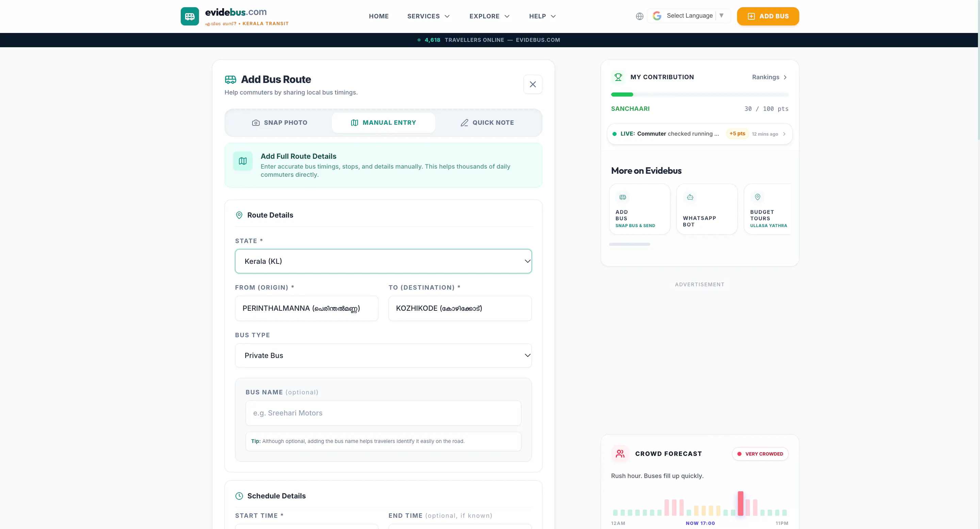Open the Budget Tours Ullasa Yathra card
The width and height of the screenshot is (980, 529).
(x=767, y=209)
